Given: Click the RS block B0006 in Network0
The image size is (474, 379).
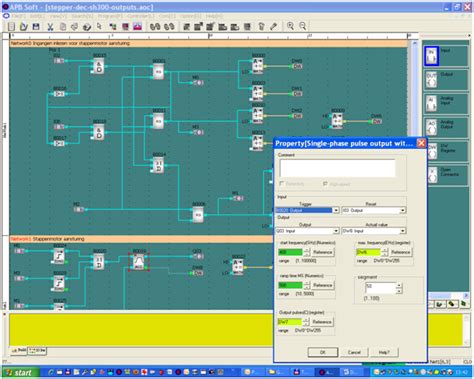Looking at the screenshot, I should point(198,214).
